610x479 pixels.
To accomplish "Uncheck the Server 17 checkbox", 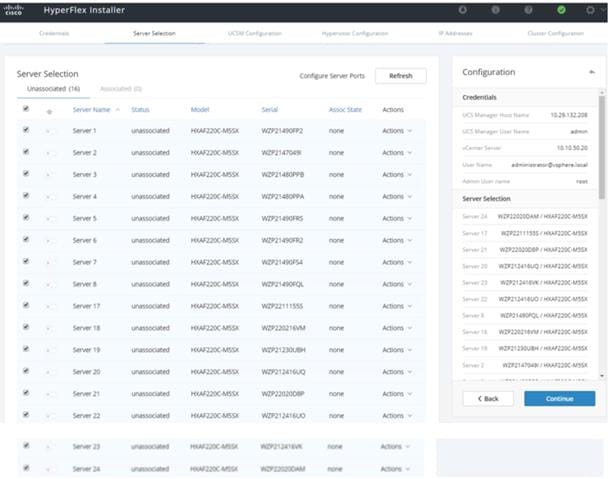I will tap(26, 305).
